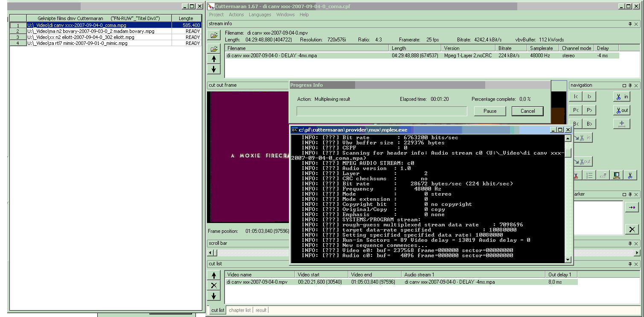
Task: Open the chapter list icon in navigation toolbar
Action: [589, 175]
